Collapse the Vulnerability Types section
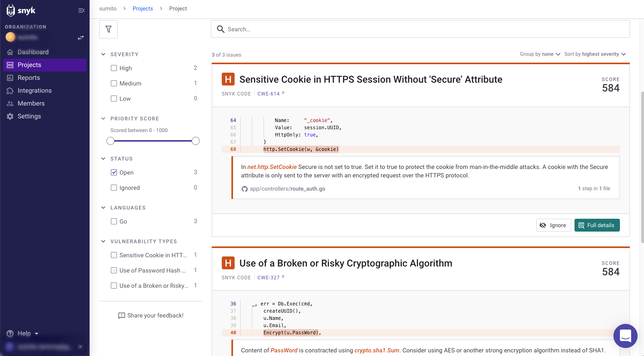The image size is (644, 356). [x=103, y=241]
